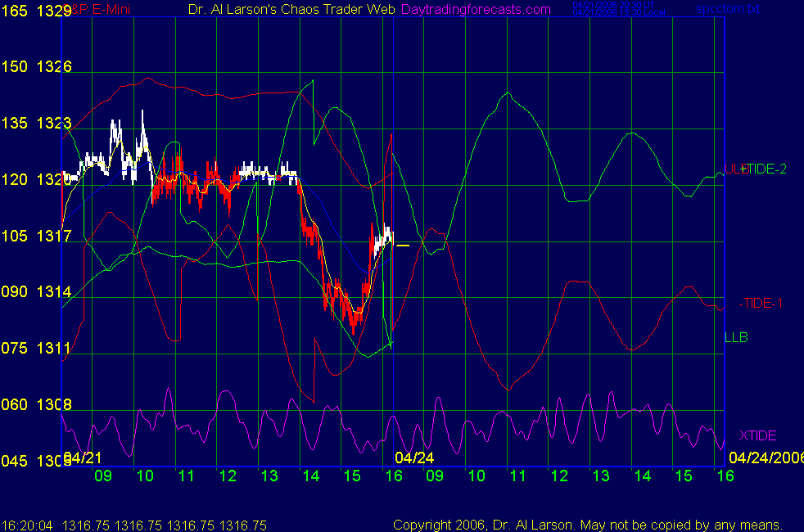Click the 105 1317 price axis label
Screen dimensions: 804x532
pyautogui.click(x=36, y=236)
